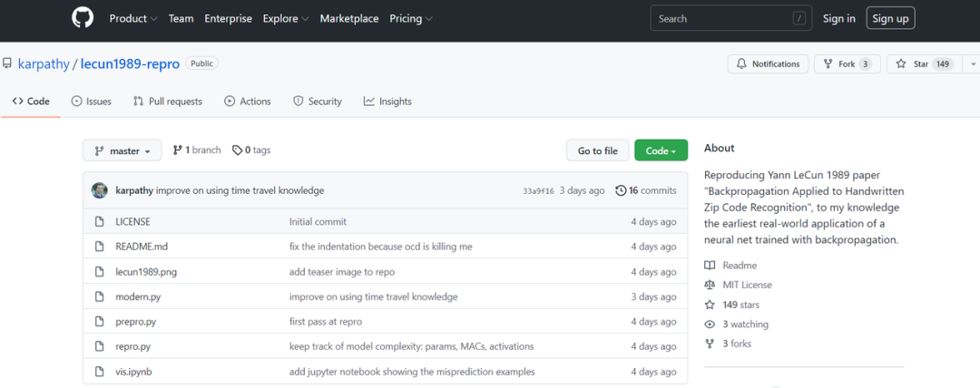Viewport: 980px width, 388px height.
Task: Switch to the Pull requests tab
Action: (x=168, y=102)
